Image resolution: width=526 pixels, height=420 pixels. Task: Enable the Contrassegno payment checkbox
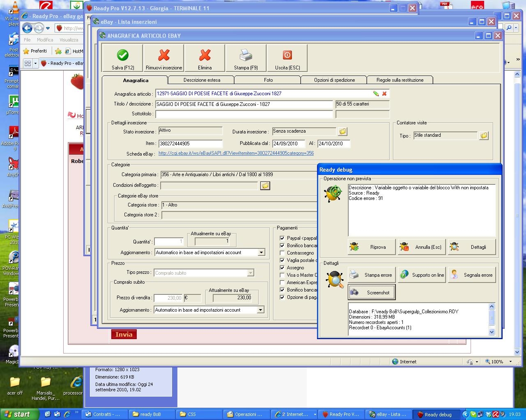coord(282,253)
